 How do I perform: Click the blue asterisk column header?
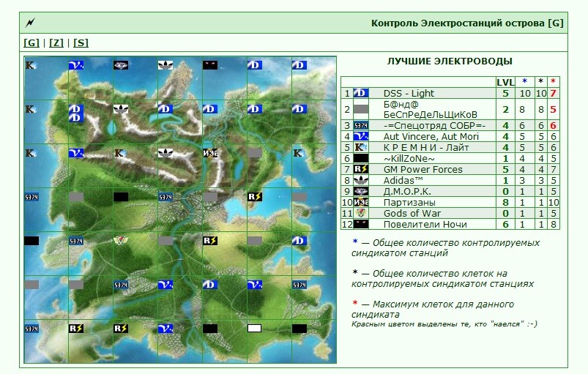click(x=524, y=81)
